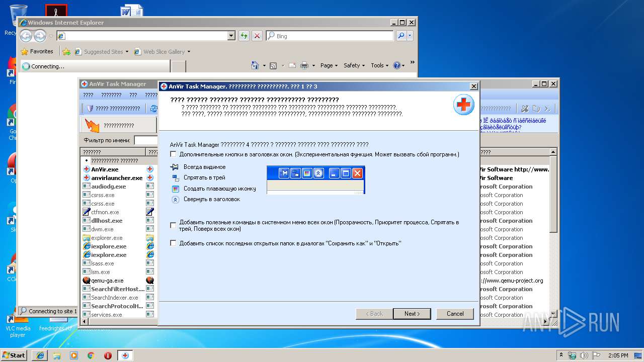Enable useful commands in system menu checkbox
The width and height of the screenshot is (644, 362).
point(173,225)
